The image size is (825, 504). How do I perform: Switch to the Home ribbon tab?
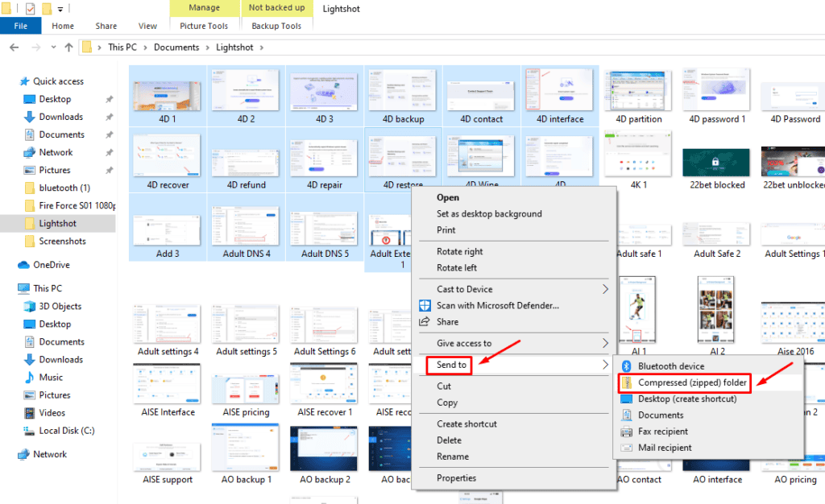(63, 26)
